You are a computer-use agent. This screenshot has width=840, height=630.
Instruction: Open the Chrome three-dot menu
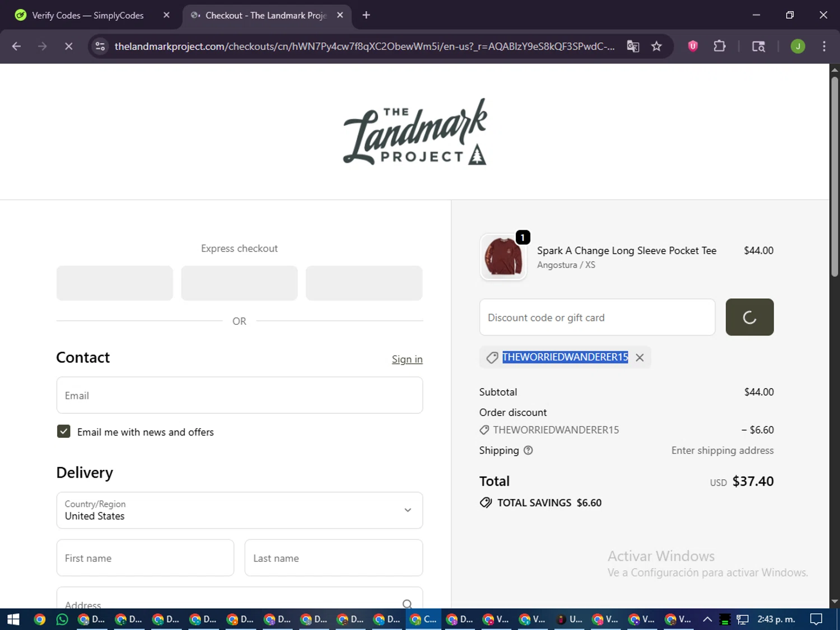824,46
